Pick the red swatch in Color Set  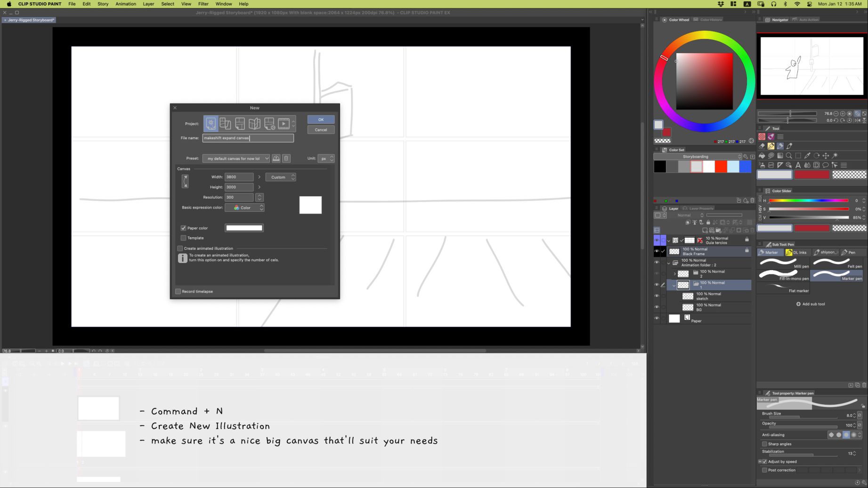(721, 167)
